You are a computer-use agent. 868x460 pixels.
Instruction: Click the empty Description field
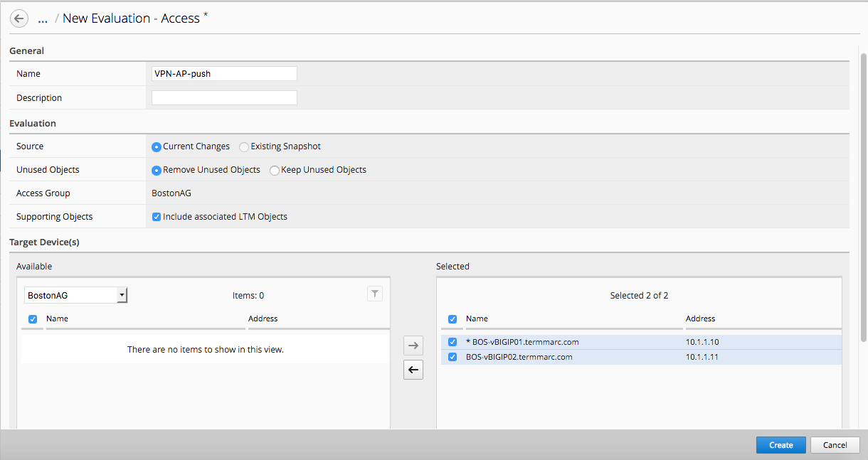click(x=224, y=98)
